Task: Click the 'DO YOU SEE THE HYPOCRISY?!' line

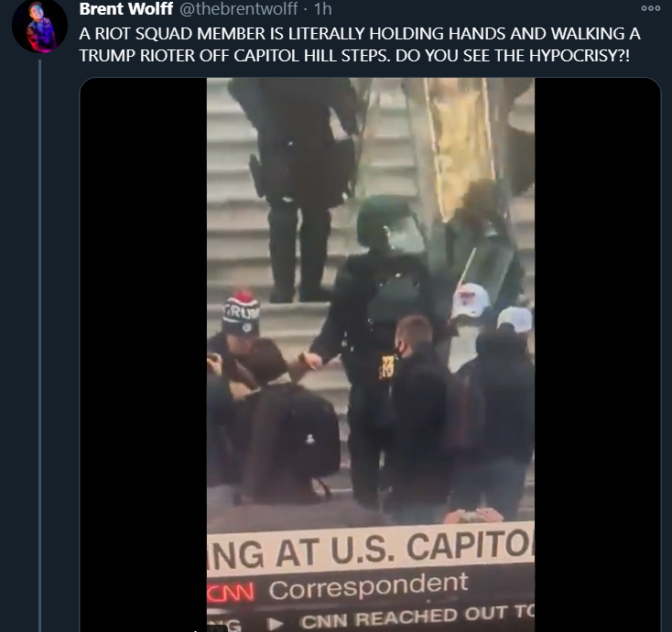Action: 513,56
